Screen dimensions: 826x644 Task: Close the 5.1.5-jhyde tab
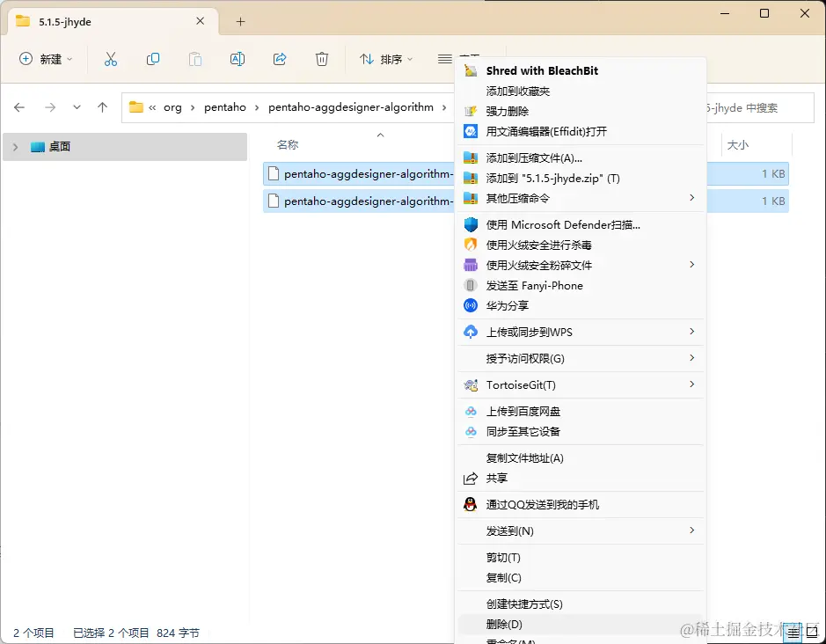click(x=201, y=21)
